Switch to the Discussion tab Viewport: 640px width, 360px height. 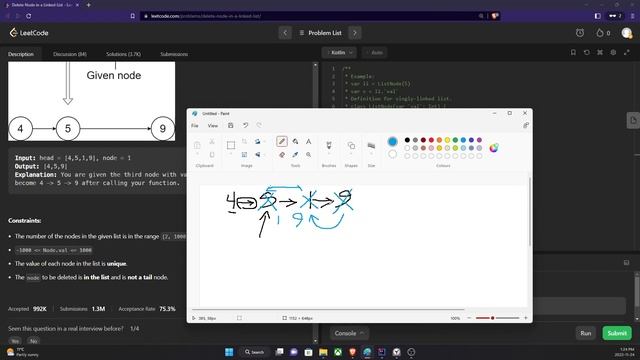pyautogui.click(x=70, y=54)
